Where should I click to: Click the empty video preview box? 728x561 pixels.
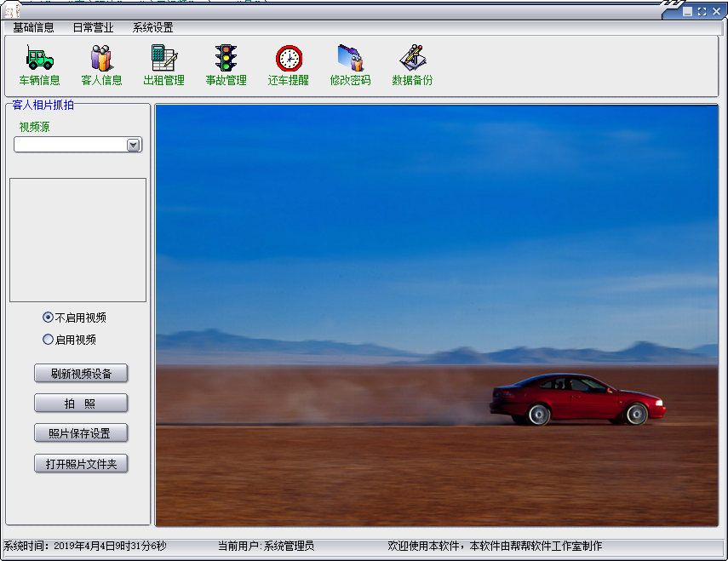point(77,240)
